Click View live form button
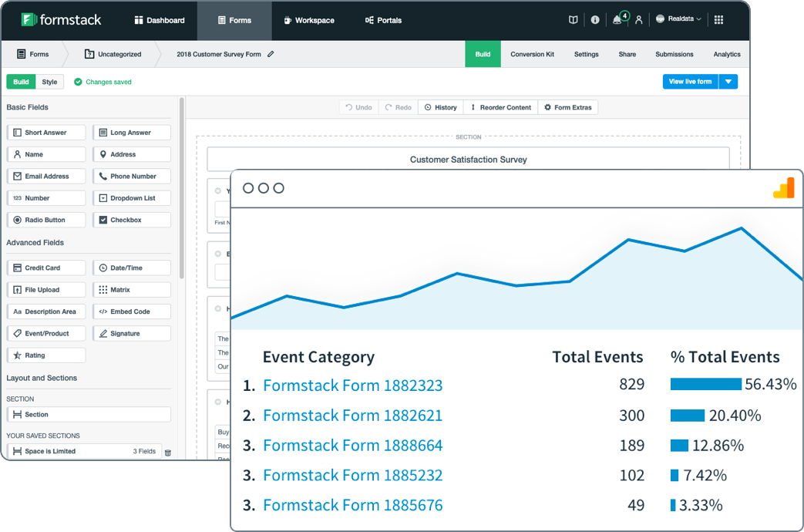The height and width of the screenshot is (532, 804). tap(691, 82)
